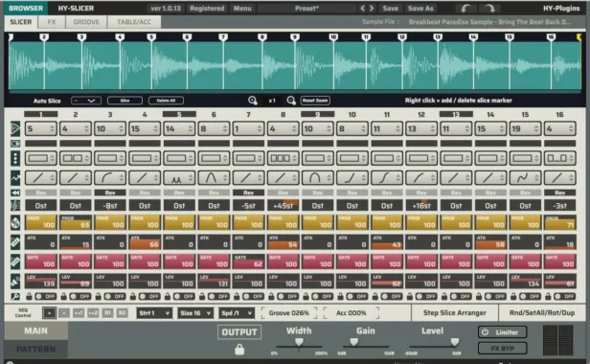Open the BROWSER panel
The image size is (590, 364).
pos(26,8)
